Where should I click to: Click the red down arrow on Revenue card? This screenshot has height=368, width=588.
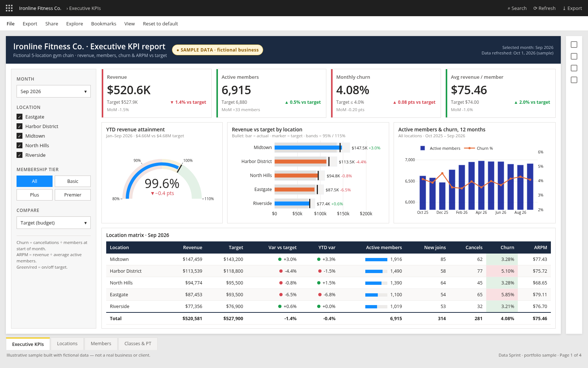[172, 102]
